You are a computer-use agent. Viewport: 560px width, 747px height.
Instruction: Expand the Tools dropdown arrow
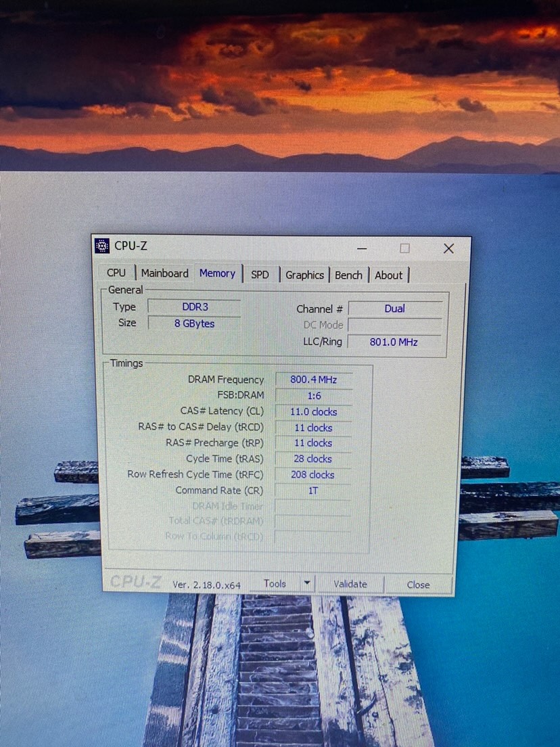point(307,583)
